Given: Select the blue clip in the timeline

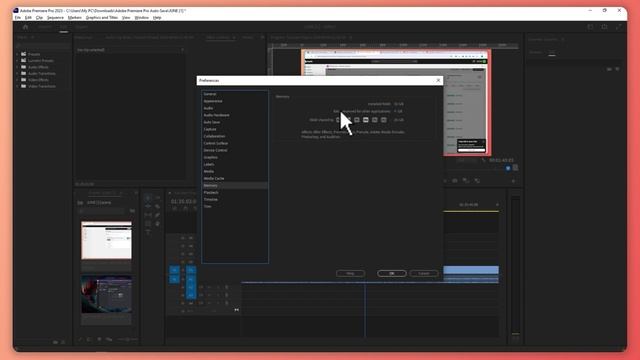Looking at the screenshot, I should click(471, 270).
